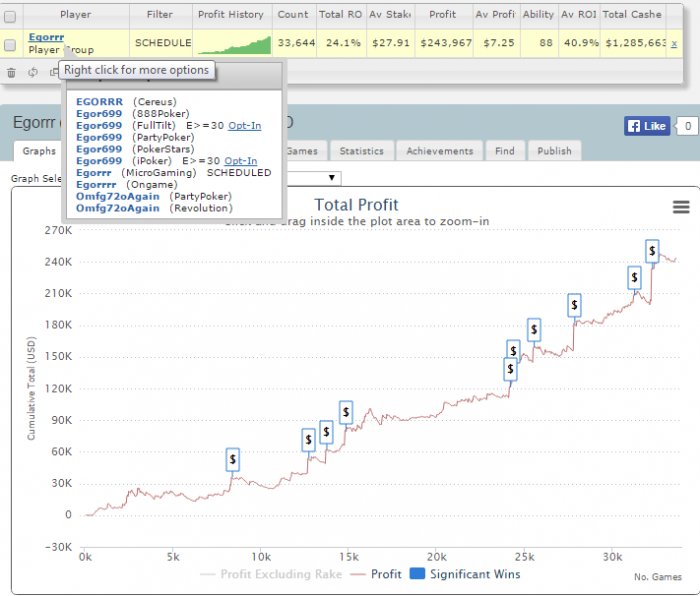This screenshot has width=700, height=596.
Task: Open Egorrr MicroGaming profile link
Action: click(93, 173)
